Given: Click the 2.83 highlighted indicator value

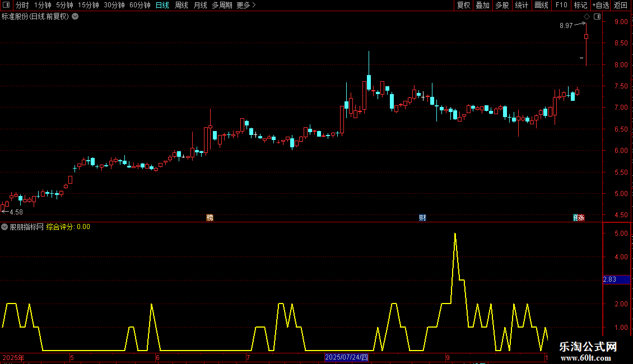Looking at the screenshot, I should coord(616,279).
